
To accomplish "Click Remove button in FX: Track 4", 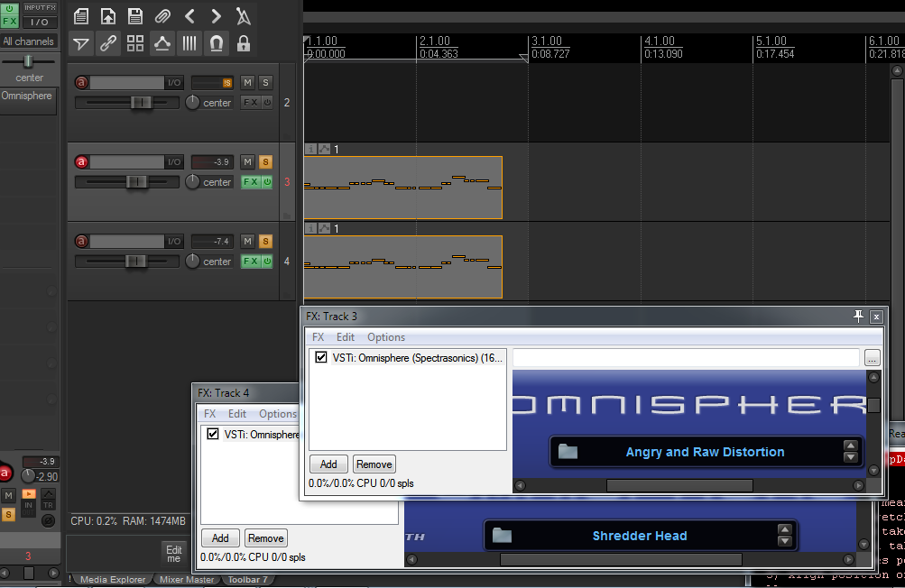I will click(x=265, y=537).
